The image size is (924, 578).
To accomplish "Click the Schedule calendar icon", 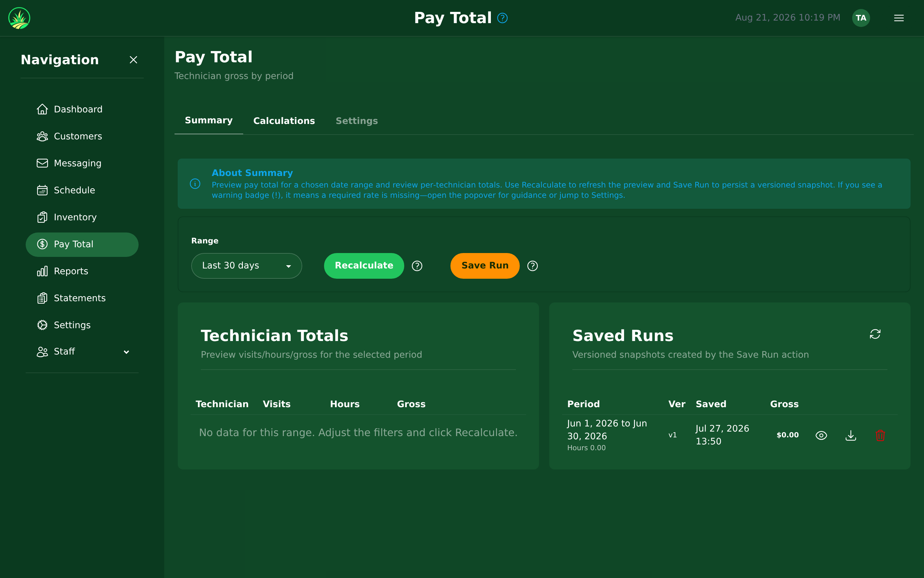I will (42, 190).
